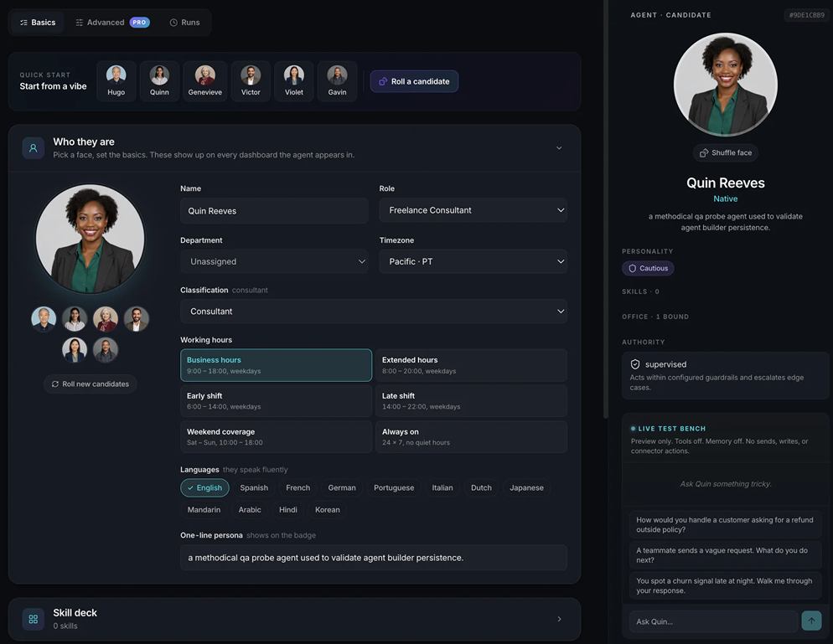
Task: Choose the first candidate face, older man
Action: [44, 319]
